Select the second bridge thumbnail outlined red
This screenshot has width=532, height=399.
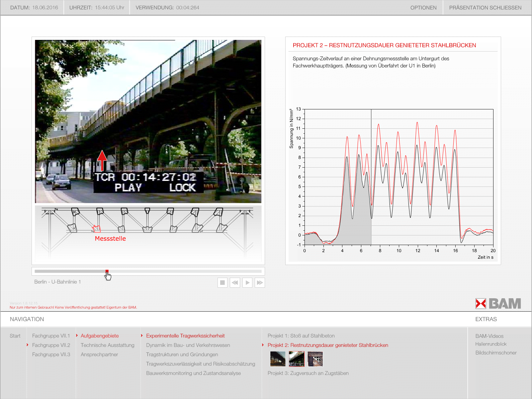click(x=297, y=359)
